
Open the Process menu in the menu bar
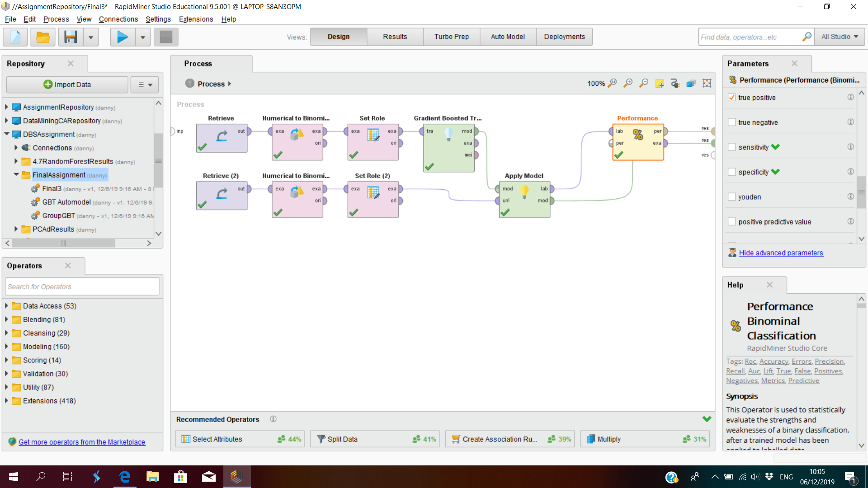click(56, 19)
